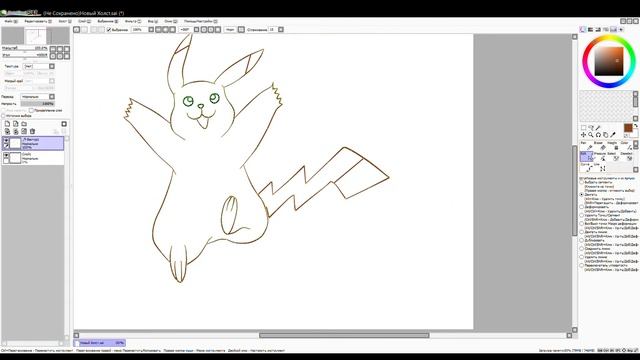This screenshot has height=360, width=640.
Task: Toggle the RGB slider panel icon
Action: [x=590, y=29]
